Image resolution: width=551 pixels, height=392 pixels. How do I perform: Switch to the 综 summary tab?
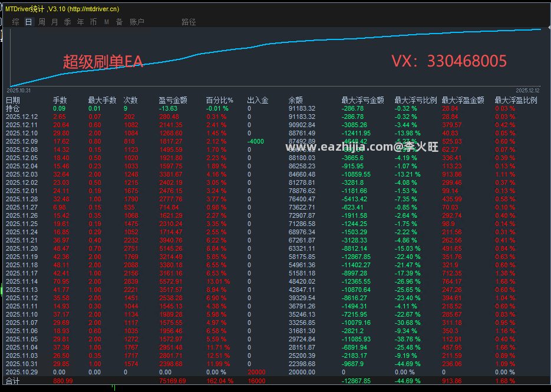15,22
